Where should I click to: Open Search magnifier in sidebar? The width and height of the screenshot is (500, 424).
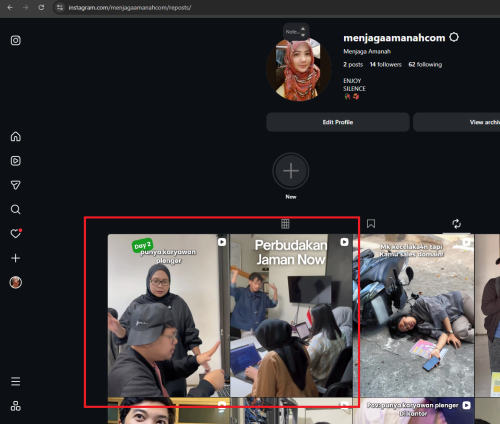(16, 209)
